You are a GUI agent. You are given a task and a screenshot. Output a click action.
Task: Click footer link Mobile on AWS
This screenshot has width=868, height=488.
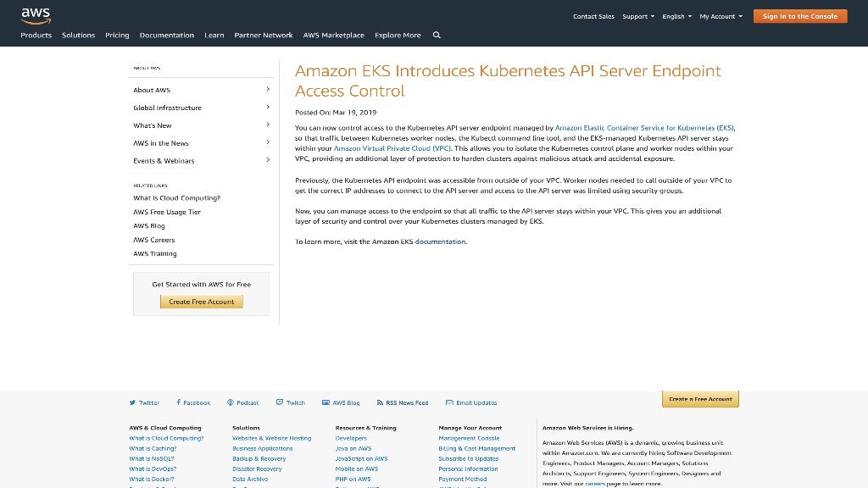pos(357,469)
